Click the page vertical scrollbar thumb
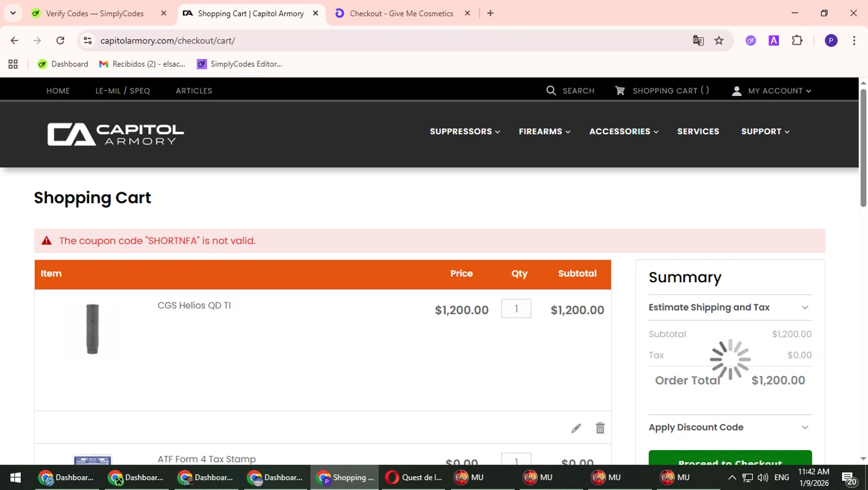This screenshot has height=490, width=868. tap(863, 148)
